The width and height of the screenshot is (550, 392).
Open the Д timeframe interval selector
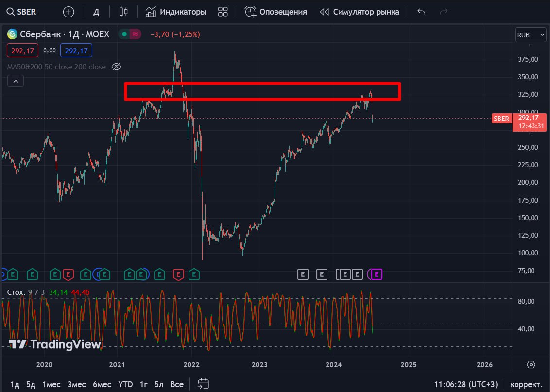point(96,12)
